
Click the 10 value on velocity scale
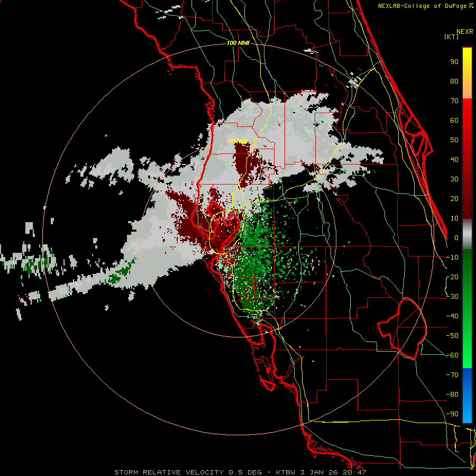pyautogui.click(x=454, y=218)
